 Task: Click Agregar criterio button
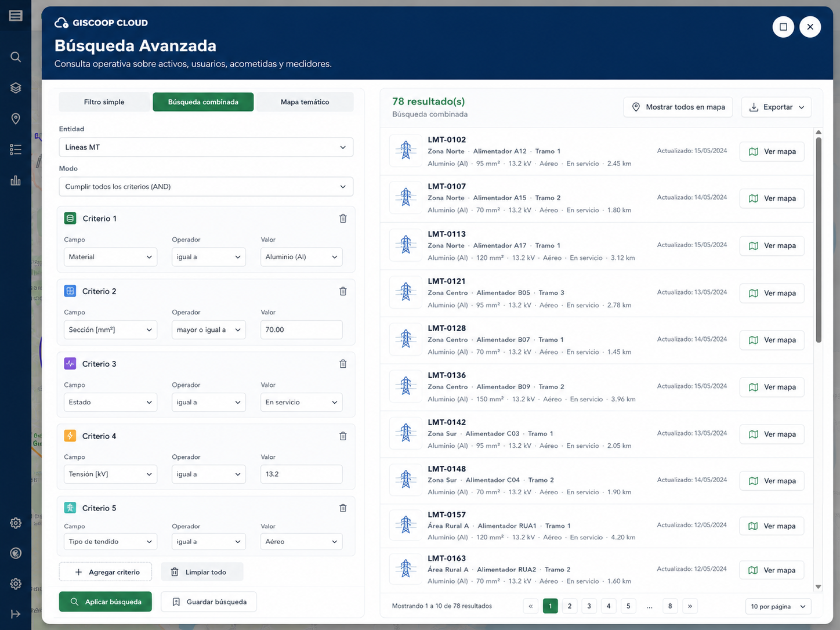point(105,572)
